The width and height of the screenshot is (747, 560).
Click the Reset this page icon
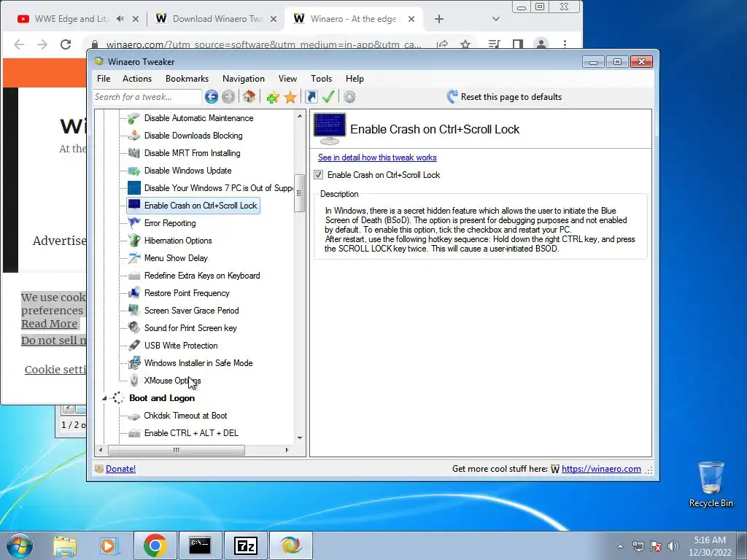tap(452, 97)
